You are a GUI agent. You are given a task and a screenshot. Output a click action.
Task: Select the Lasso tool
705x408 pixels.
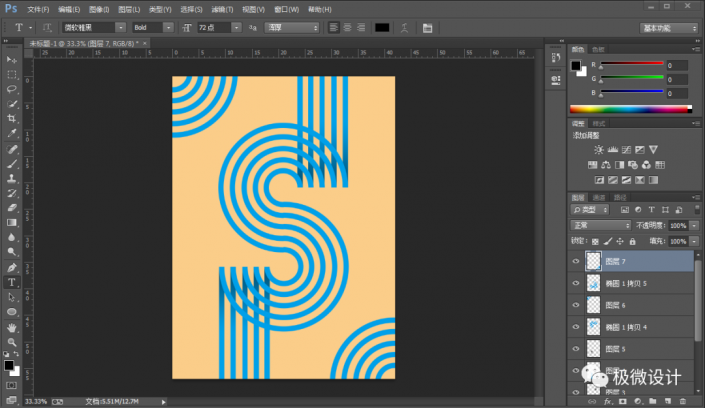click(x=12, y=89)
